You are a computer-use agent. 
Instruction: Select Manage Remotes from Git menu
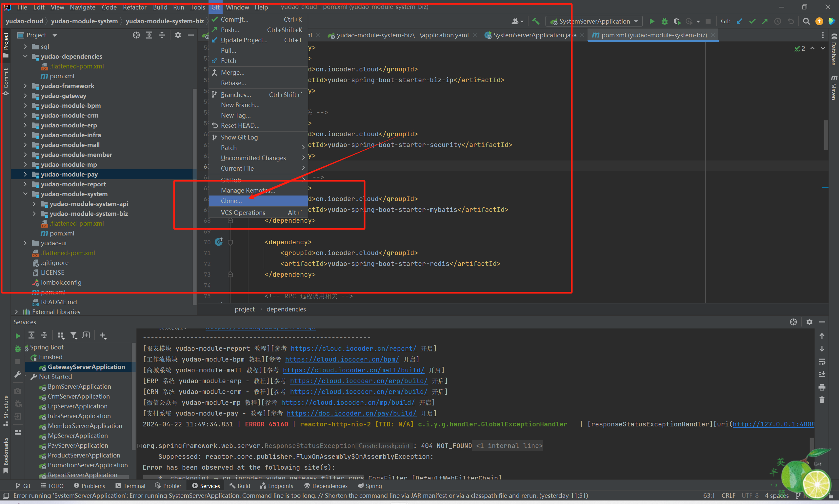click(x=247, y=190)
